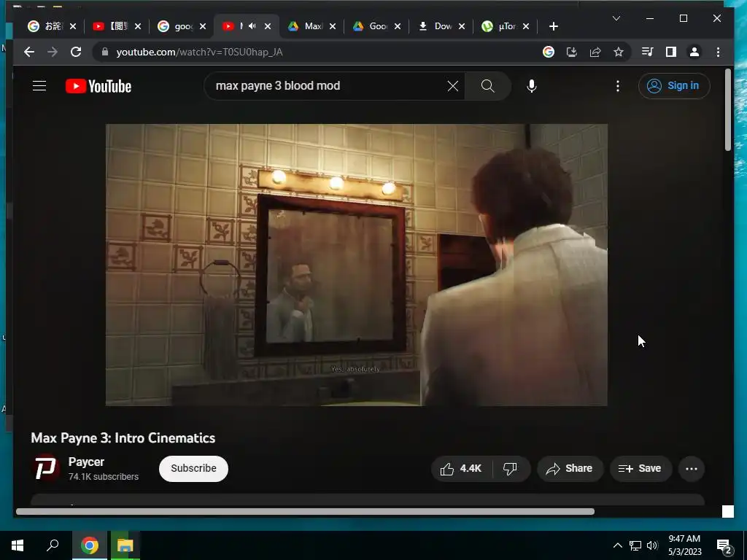The image size is (747, 560).
Task: Reload the current YouTube page
Action: click(x=76, y=52)
